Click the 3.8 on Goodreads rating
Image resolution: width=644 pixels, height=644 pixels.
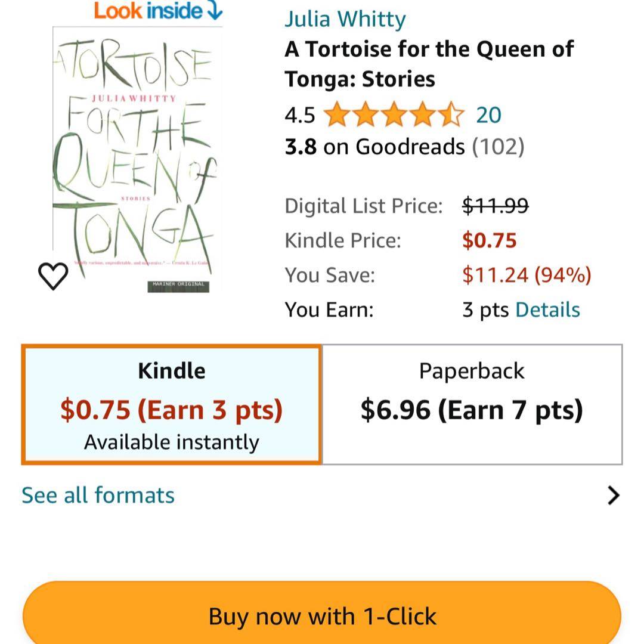pos(374,147)
